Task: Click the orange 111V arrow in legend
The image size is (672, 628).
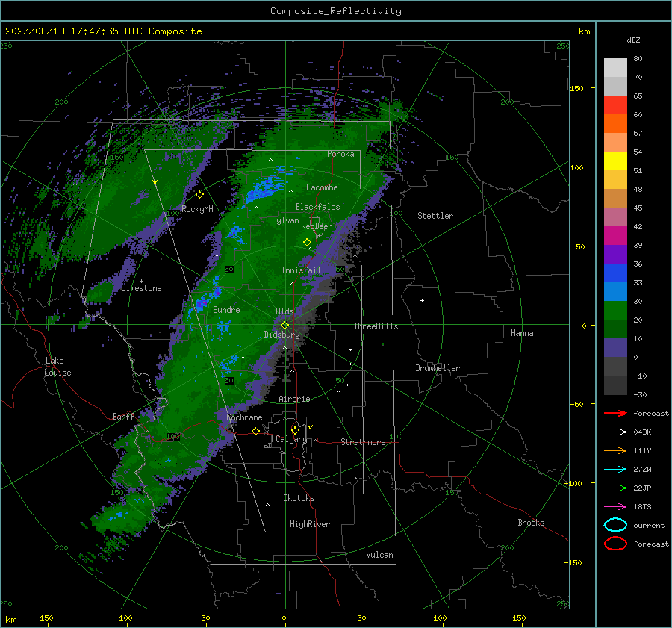Action: [x=615, y=450]
